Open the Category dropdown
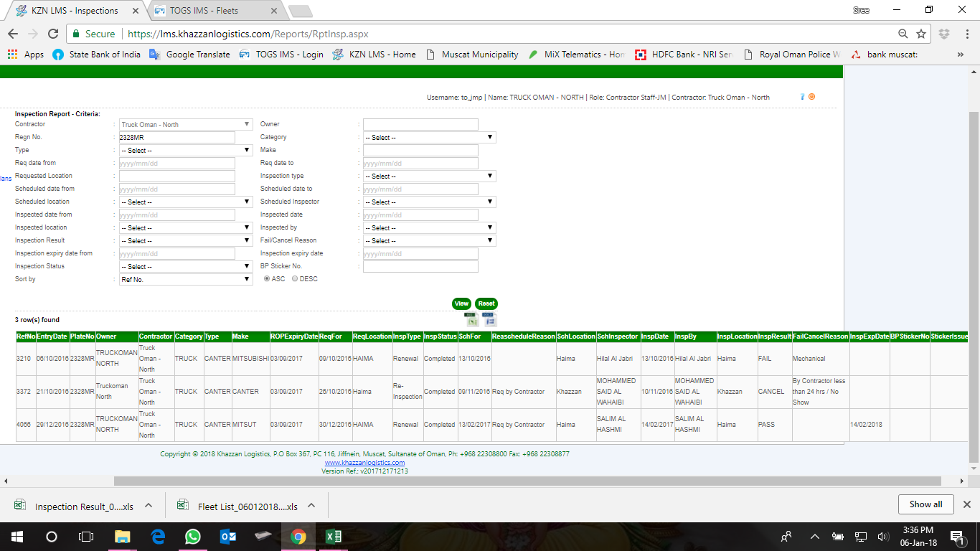 pyautogui.click(x=429, y=137)
